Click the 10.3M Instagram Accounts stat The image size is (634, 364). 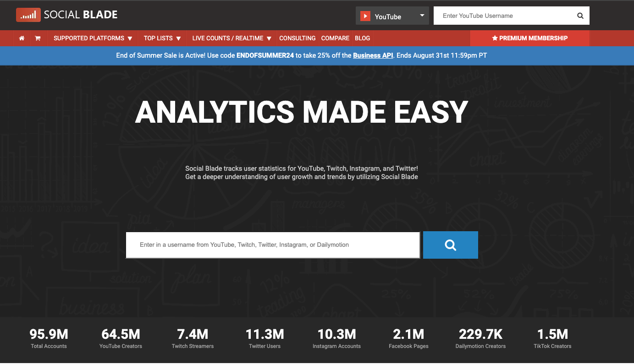(337, 338)
